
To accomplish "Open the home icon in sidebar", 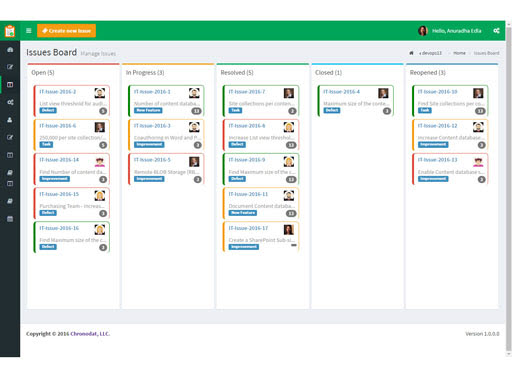I will tap(10, 50).
